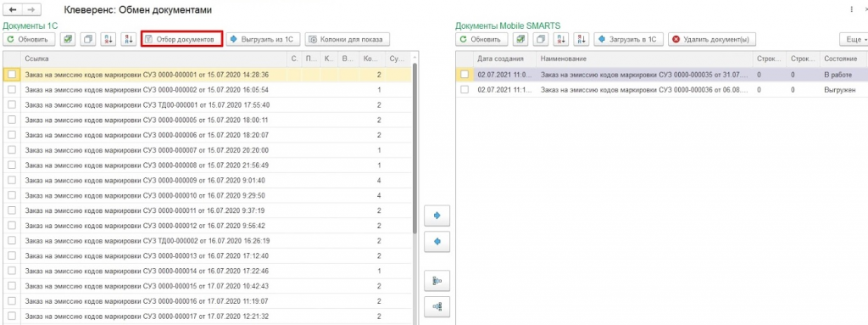The height and width of the screenshot is (325, 868).
Task: Click the 02.07.2021 11:1... creation date cell
Action: click(x=504, y=90)
